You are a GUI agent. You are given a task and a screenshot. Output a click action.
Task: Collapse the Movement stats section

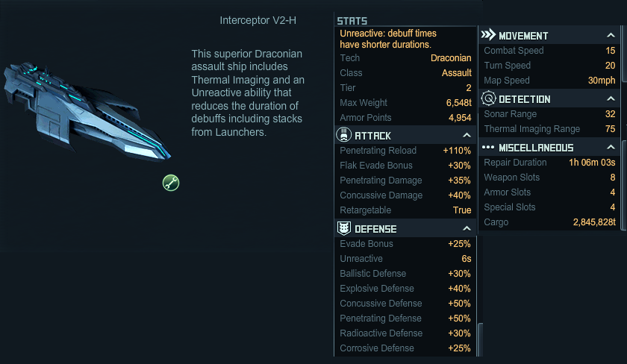pyautogui.click(x=611, y=36)
